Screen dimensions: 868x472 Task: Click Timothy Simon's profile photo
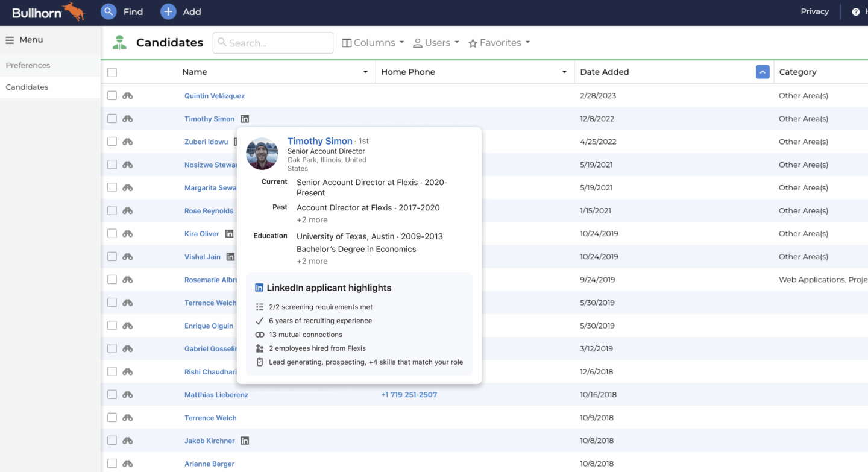[262, 154]
